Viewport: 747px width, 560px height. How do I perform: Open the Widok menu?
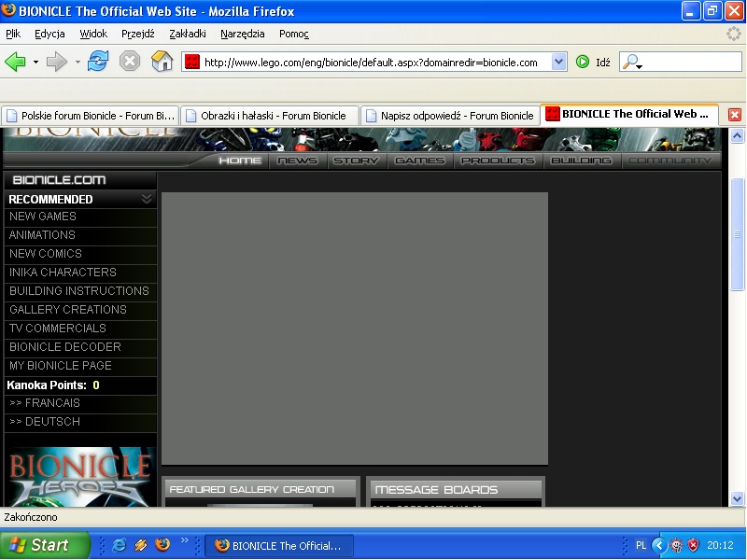[x=93, y=34]
